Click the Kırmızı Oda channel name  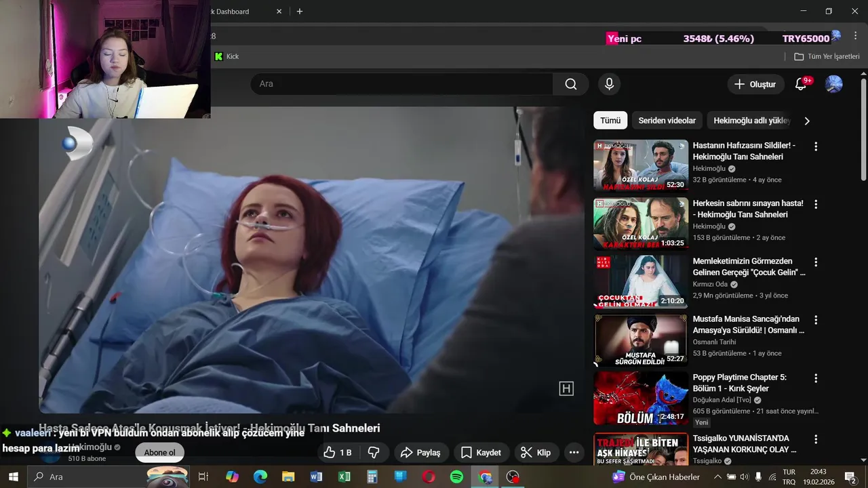point(710,285)
